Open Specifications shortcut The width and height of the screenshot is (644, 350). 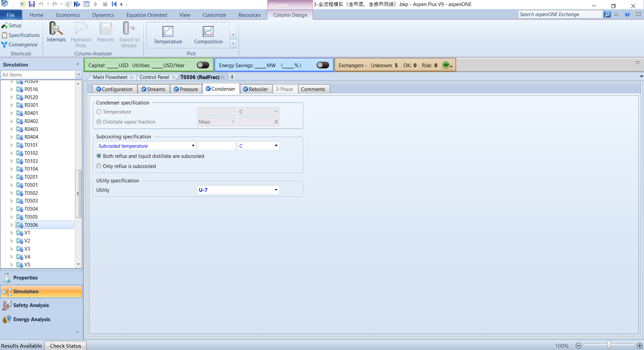tap(21, 35)
